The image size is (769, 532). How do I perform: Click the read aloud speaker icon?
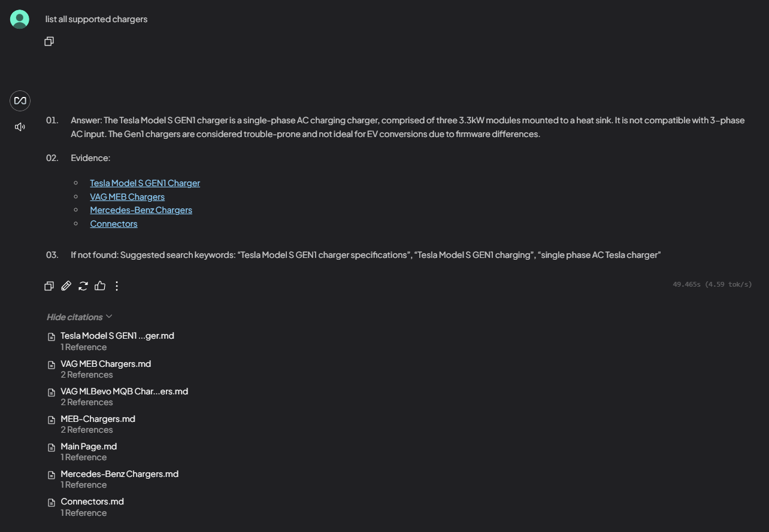20,127
